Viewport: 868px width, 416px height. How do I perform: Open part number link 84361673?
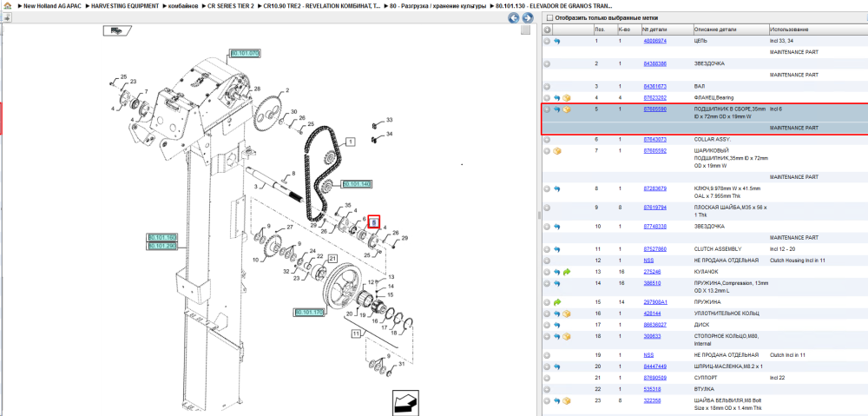[654, 86]
